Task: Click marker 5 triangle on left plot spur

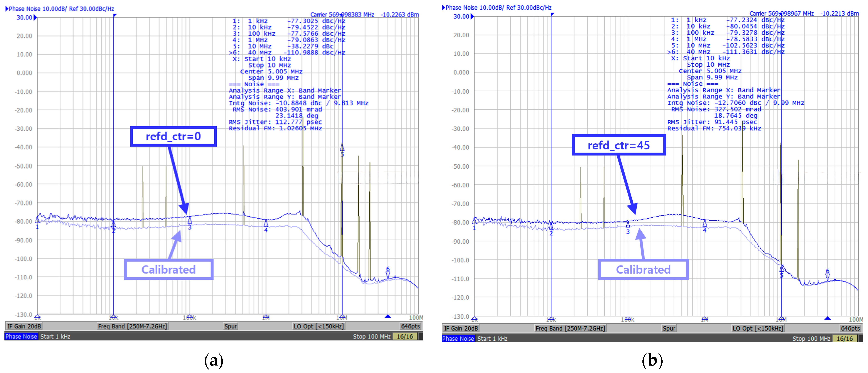Action: point(342,148)
